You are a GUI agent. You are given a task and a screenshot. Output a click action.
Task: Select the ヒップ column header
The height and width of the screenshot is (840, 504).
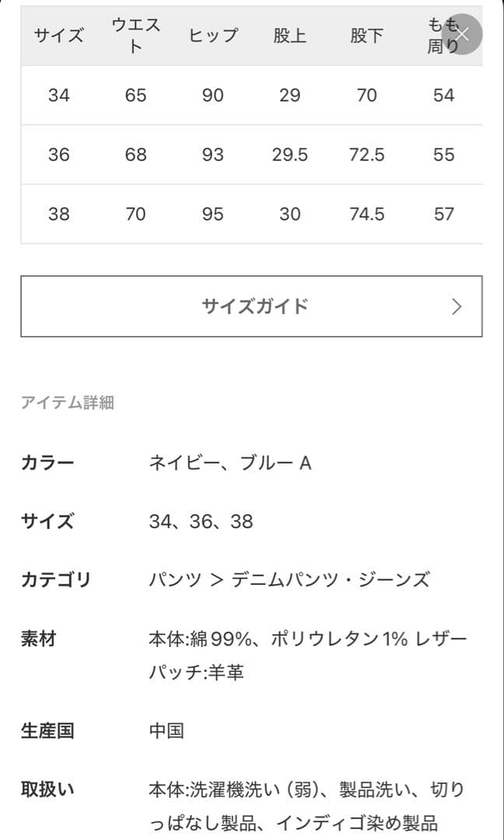pos(214,34)
